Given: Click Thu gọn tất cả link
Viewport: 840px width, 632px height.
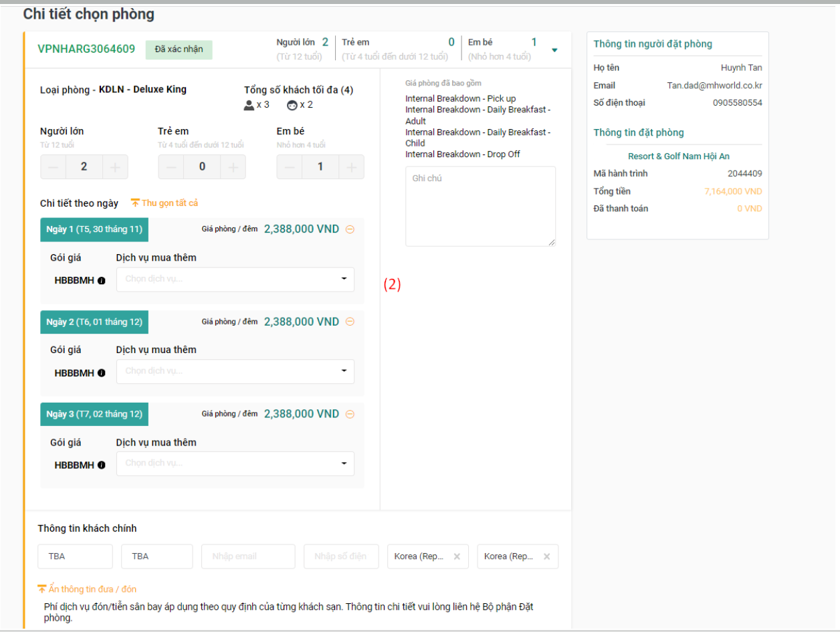Looking at the screenshot, I should (165, 203).
